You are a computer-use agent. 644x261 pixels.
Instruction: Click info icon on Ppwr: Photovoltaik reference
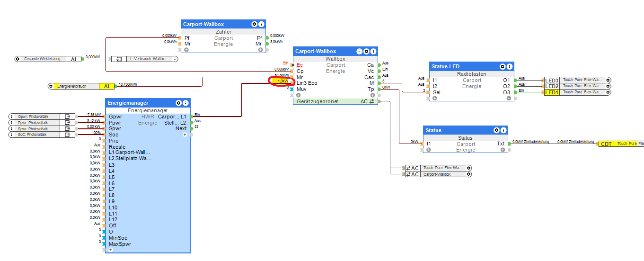[x=12, y=123]
